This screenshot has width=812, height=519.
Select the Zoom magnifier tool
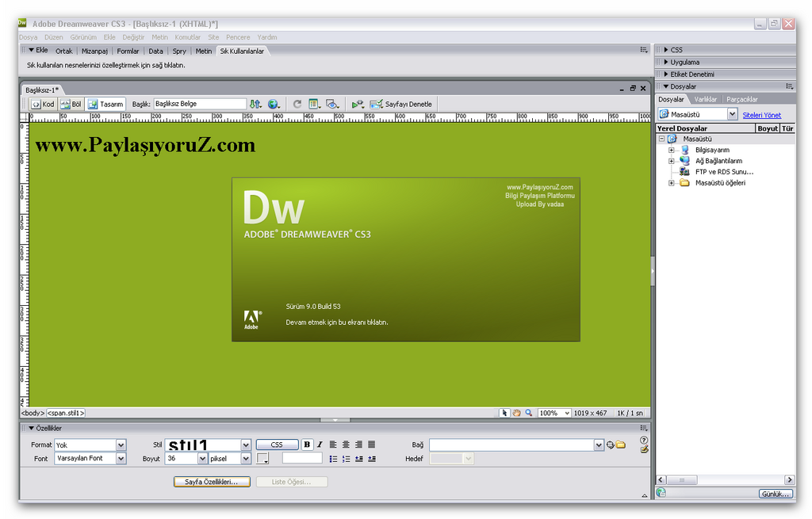pos(528,413)
